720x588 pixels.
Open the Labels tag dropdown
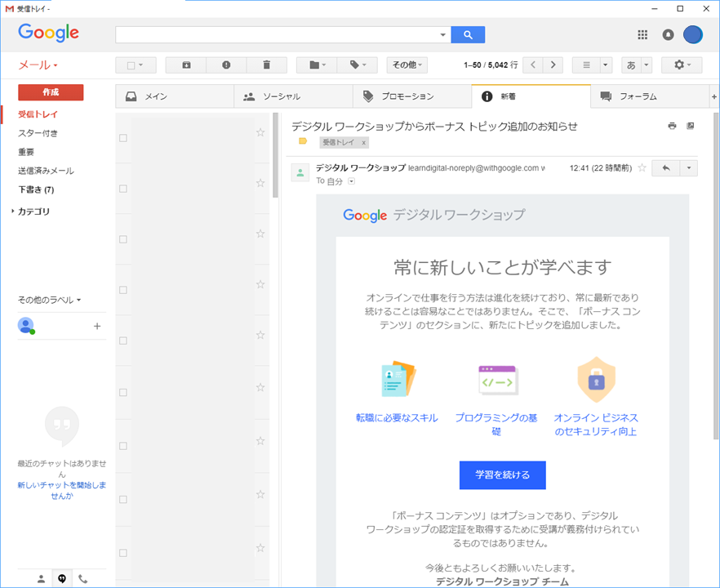[x=358, y=65]
